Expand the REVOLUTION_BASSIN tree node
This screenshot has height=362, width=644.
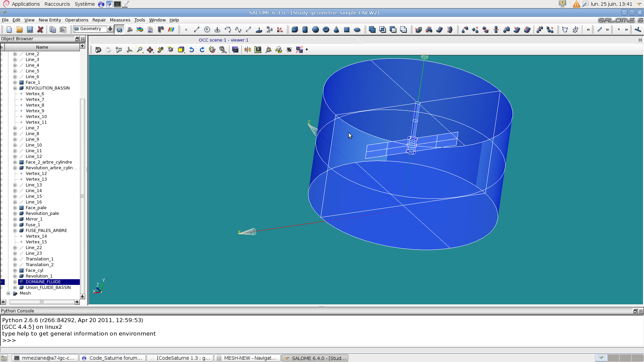point(15,88)
